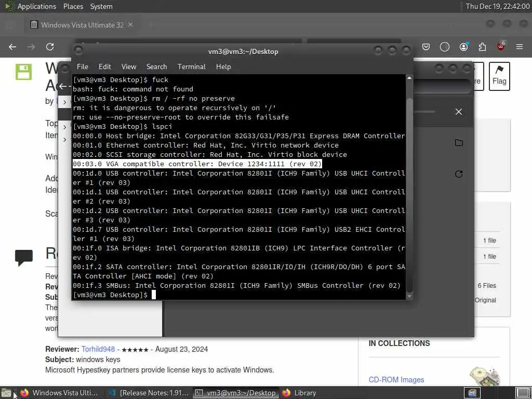
Task: Select the Windows Vista Ultimate 32 browser tab
Action: 82,25
